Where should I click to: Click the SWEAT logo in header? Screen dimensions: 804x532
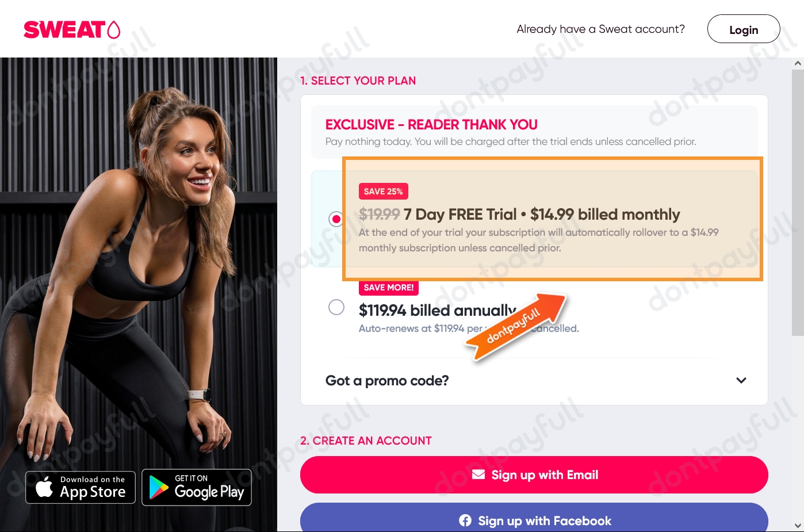click(72, 29)
